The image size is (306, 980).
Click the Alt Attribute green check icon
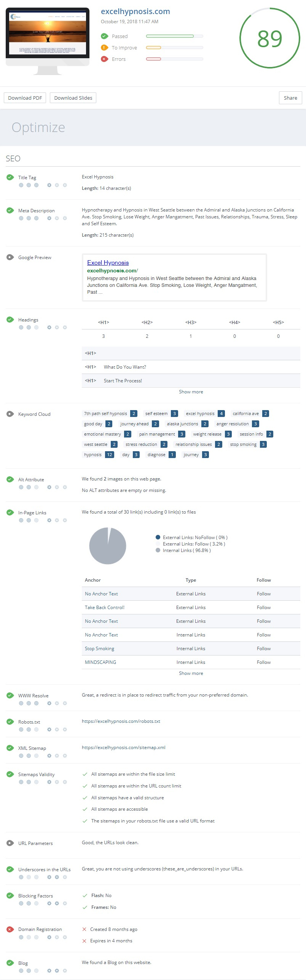[10, 479]
